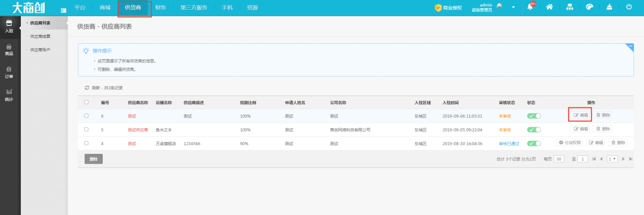Collapse the 操作提示 panel using corner button
The image size is (644, 215).
[x=630, y=47]
